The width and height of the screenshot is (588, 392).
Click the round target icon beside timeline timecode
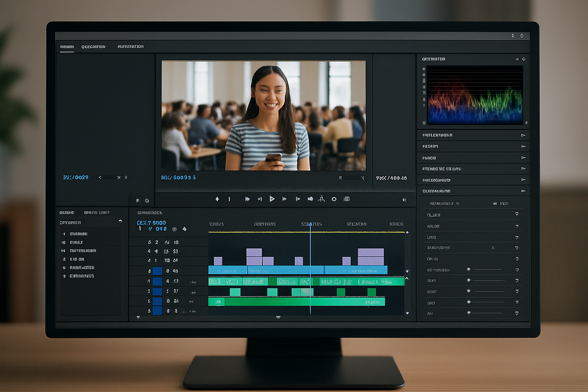[175, 229]
